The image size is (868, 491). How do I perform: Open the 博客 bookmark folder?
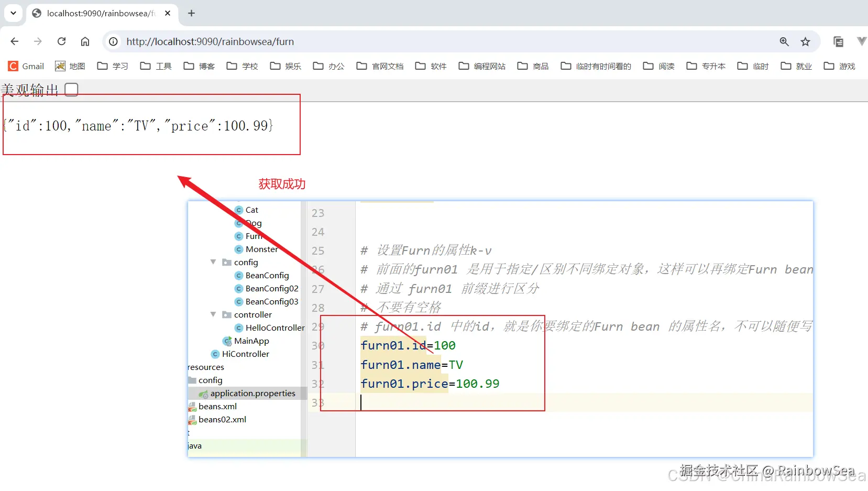coord(199,66)
